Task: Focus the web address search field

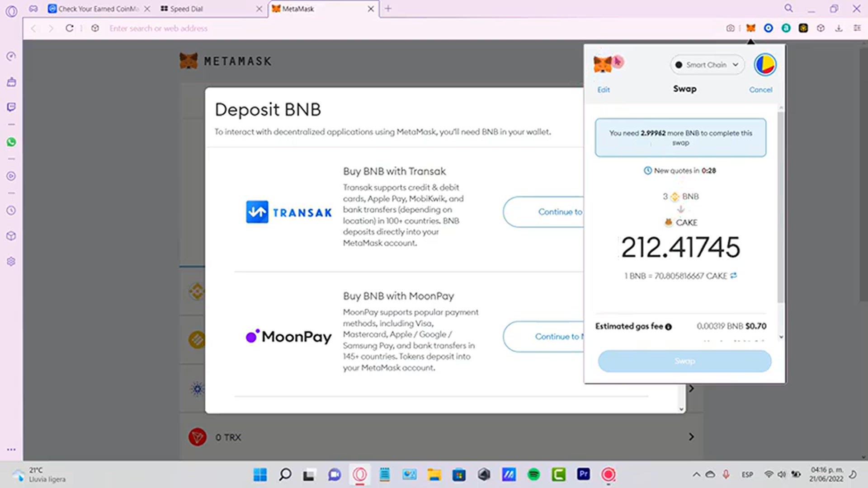Action: tap(158, 28)
